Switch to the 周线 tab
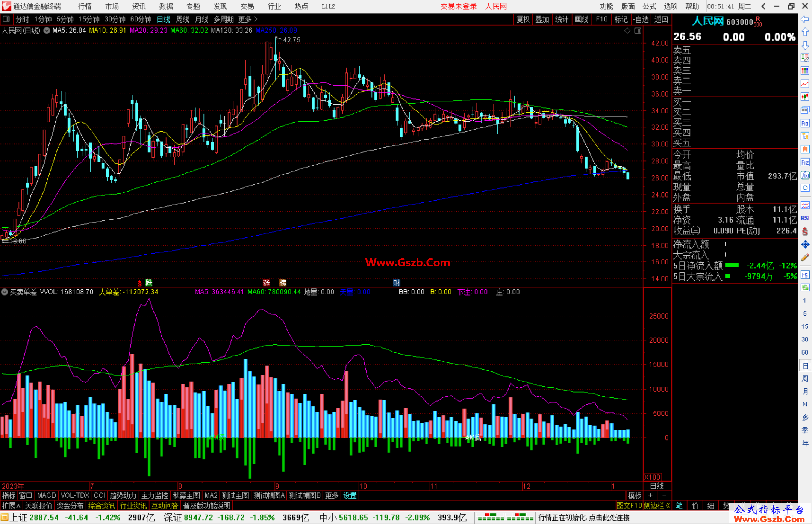Viewport: 812px width, 524px height. click(x=183, y=19)
